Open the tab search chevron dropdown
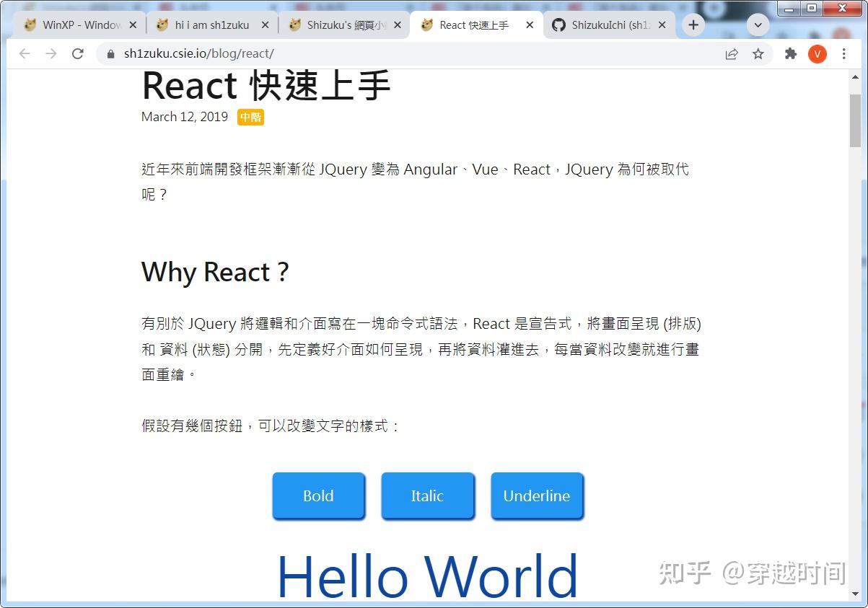Screen dimensions: 868x608 [x=758, y=24]
